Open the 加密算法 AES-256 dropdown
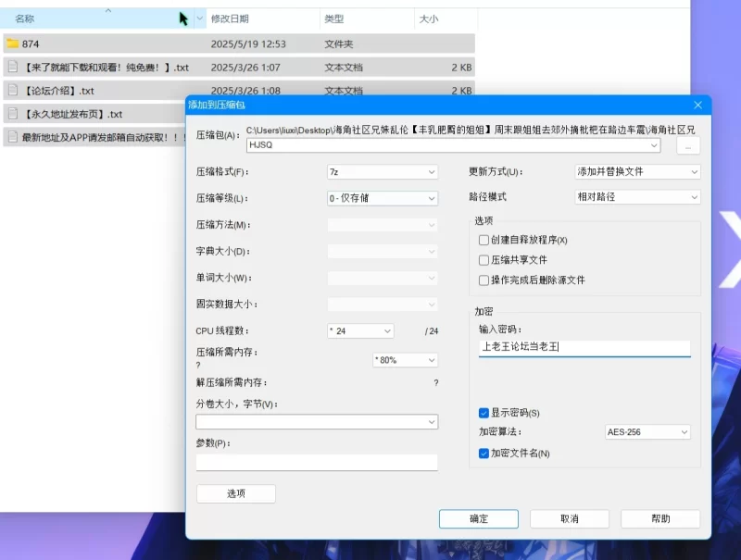Viewport: 741px width, 560px height. (647, 432)
